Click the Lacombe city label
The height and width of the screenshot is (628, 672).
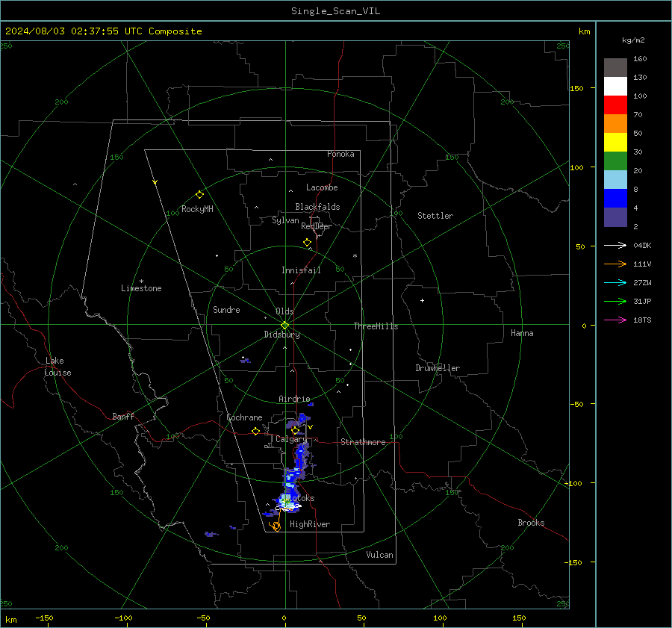(x=322, y=187)
